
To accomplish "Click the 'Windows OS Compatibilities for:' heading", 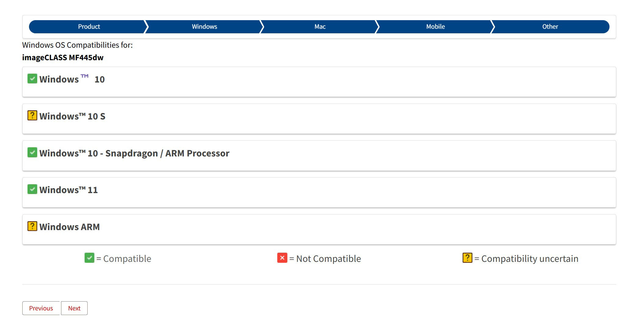I will pyautogui.click(x=78, y=45).
